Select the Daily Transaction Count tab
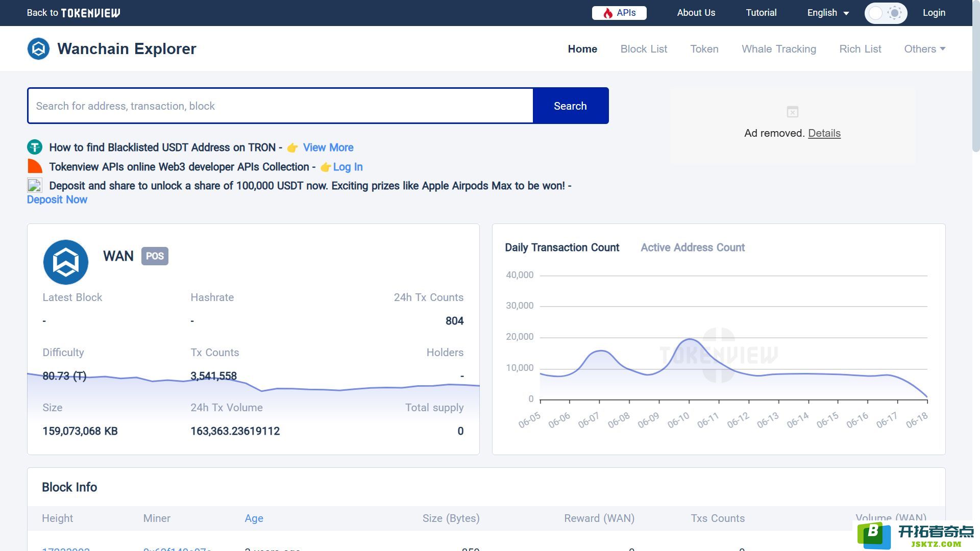This screenshot has height=551, width=980. pos(562,247)
